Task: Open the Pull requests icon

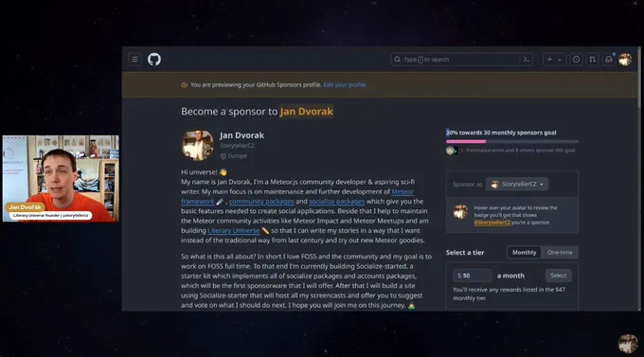Action: point(592,60)
